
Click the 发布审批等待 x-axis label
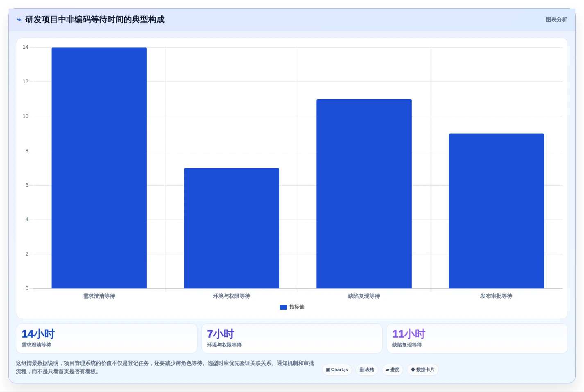pos(496,296)
